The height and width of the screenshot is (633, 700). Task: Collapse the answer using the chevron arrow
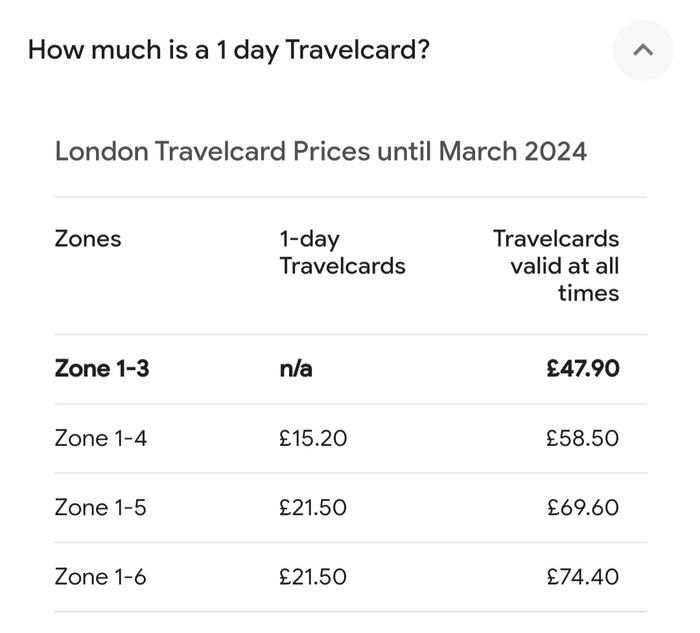click(643, 50)
